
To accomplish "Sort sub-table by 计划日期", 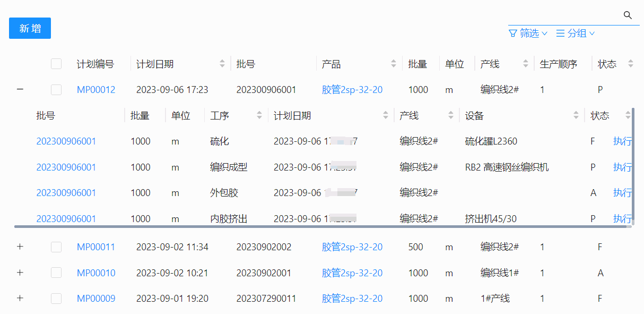I will (x=386, y=115).
